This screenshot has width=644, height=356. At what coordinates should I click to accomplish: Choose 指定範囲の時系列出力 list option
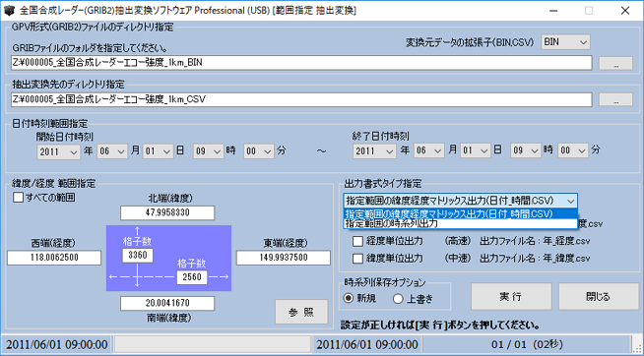click(460, 223)
